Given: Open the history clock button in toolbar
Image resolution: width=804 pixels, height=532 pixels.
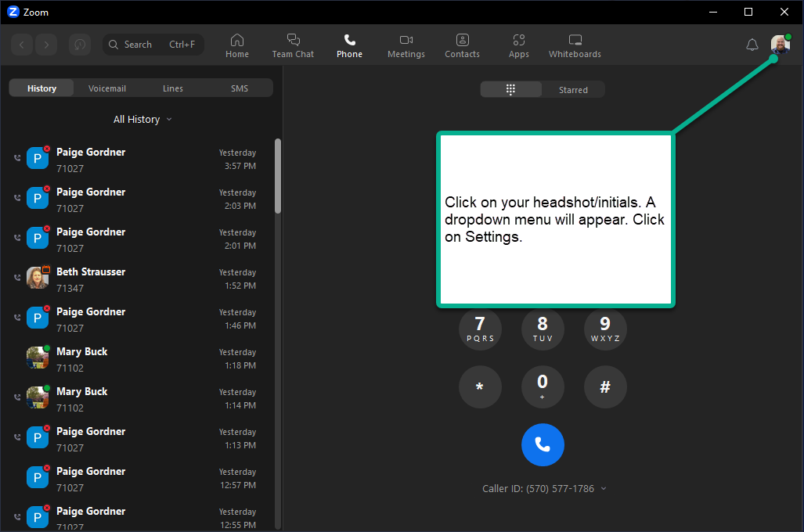Looking at the screenshot, I should (x=80, y=45).
